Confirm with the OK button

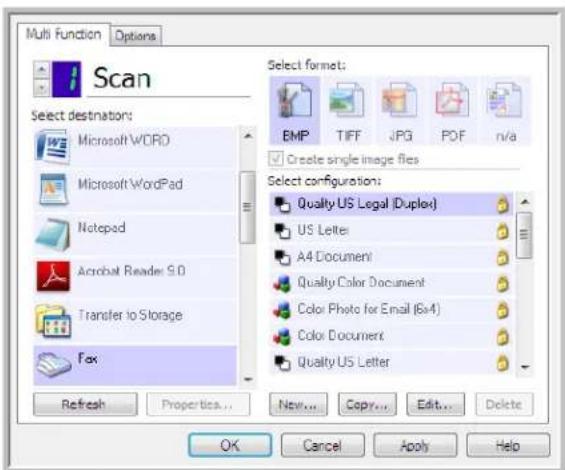pyautogui.click(x=230, y=445)
